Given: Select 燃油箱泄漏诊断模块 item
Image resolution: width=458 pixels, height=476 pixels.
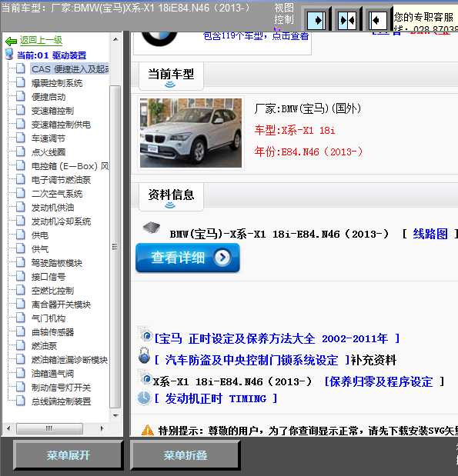Looking at the screenshot, I should pos(69,360).
